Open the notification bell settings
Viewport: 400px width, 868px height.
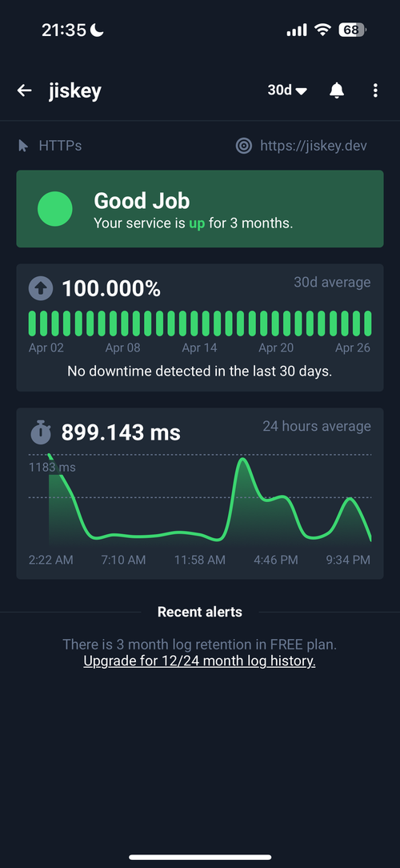click(x=336, y=90)
